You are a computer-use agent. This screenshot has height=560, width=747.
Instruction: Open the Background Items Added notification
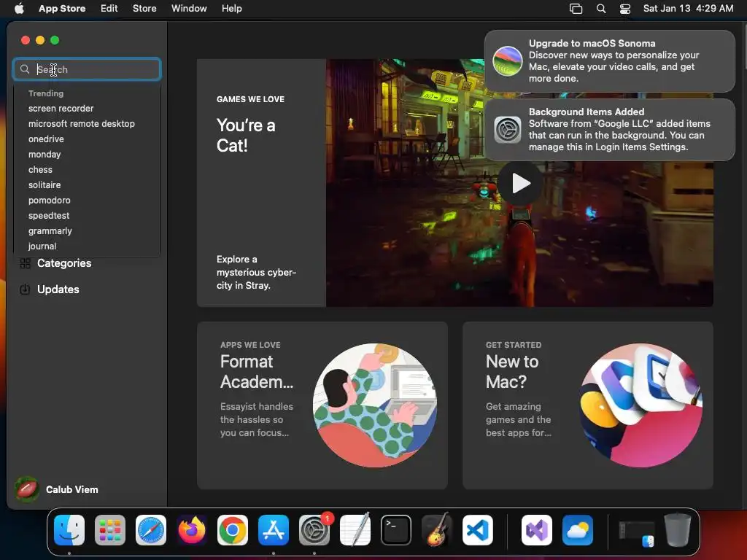pyautogui.click(x=609, y=130)
